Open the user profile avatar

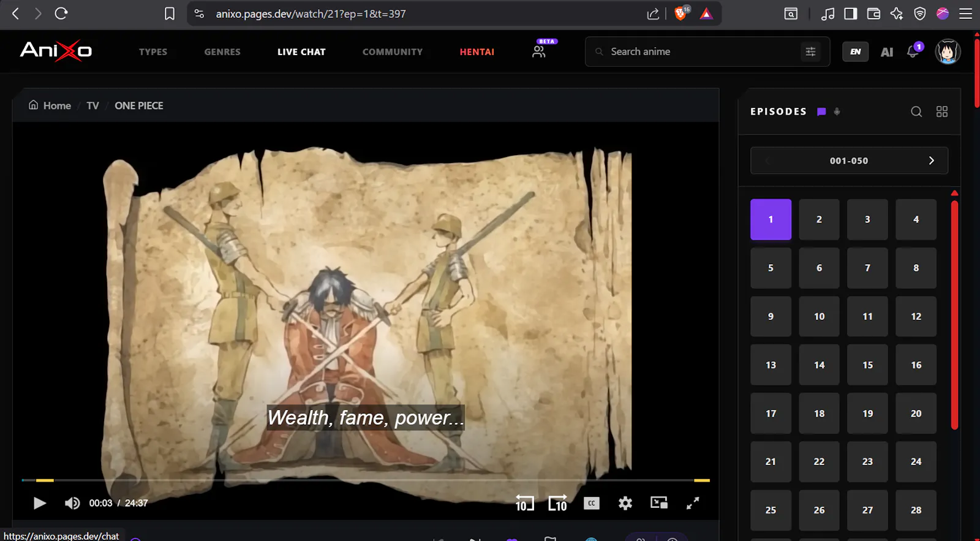[x=948, y=51]
